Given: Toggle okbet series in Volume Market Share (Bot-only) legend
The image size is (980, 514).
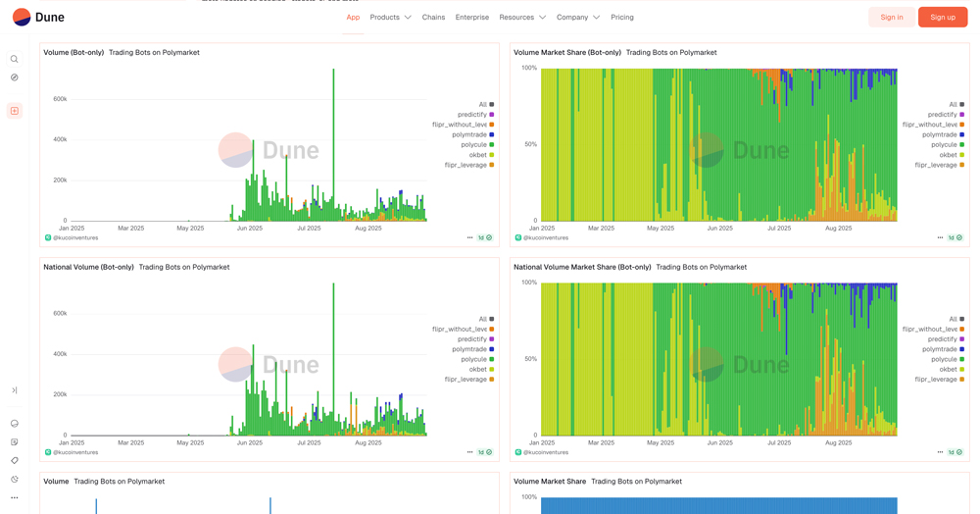Looking at the screenshot, I should click(948, 155).
